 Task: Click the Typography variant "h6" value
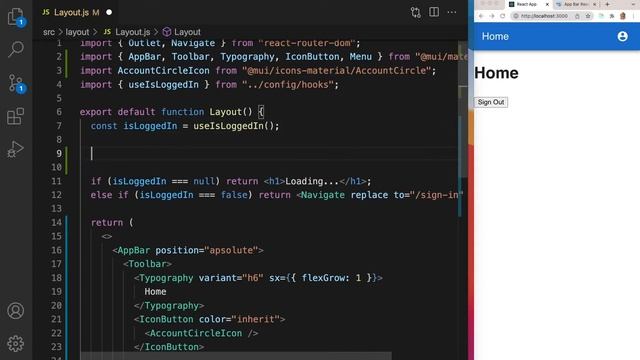[253, 278]
